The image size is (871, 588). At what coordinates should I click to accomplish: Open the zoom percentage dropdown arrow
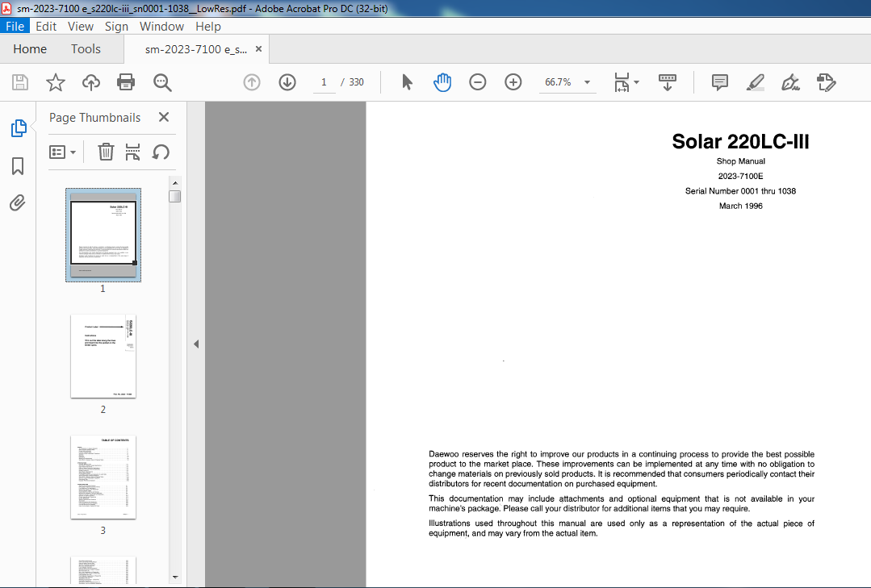(587, 82)
